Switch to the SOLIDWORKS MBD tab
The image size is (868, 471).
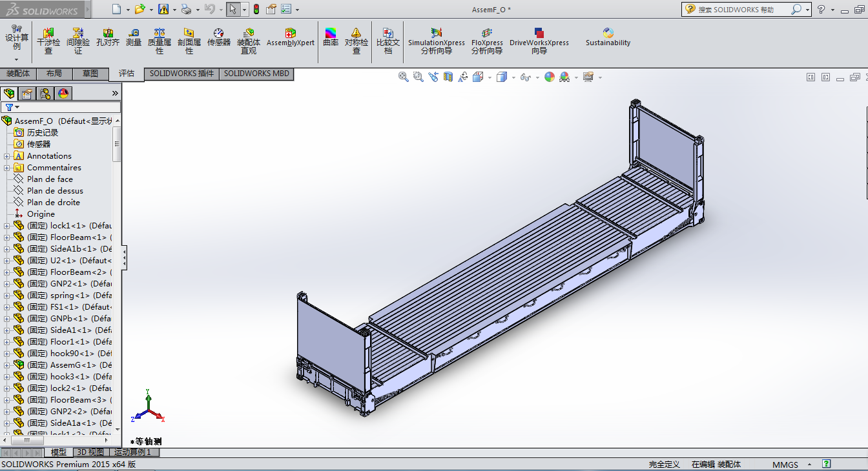click(x=256, y=74)
